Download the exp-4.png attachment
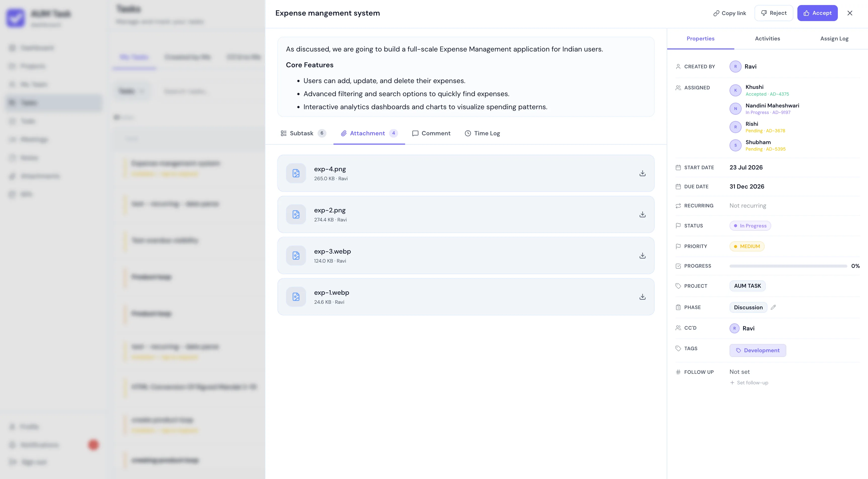Viewport: 868px width, 479px height. (x=642, y=173)
